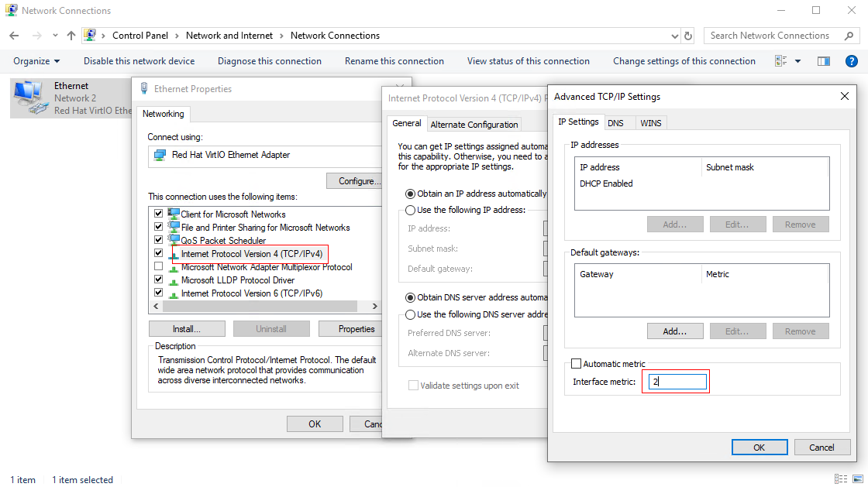Expand chevron after Network and Internet breadcrumb
868x487 pixels.
click(x=282, y=36)
